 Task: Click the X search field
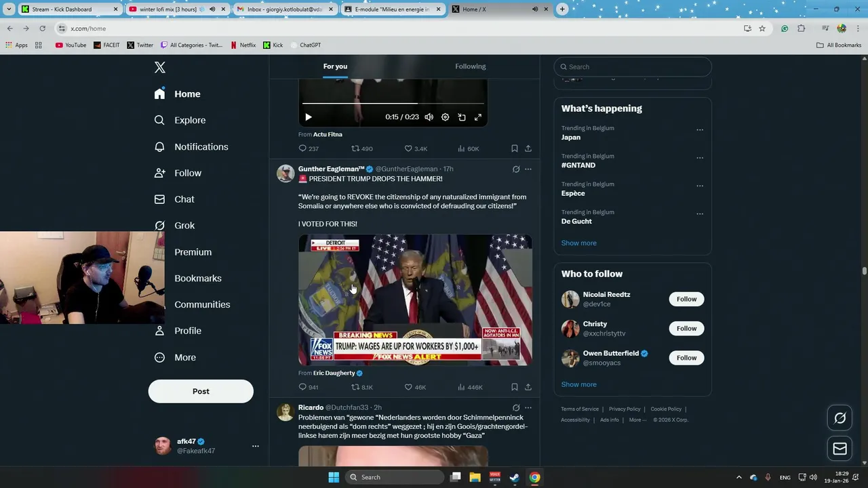point(633,66)
